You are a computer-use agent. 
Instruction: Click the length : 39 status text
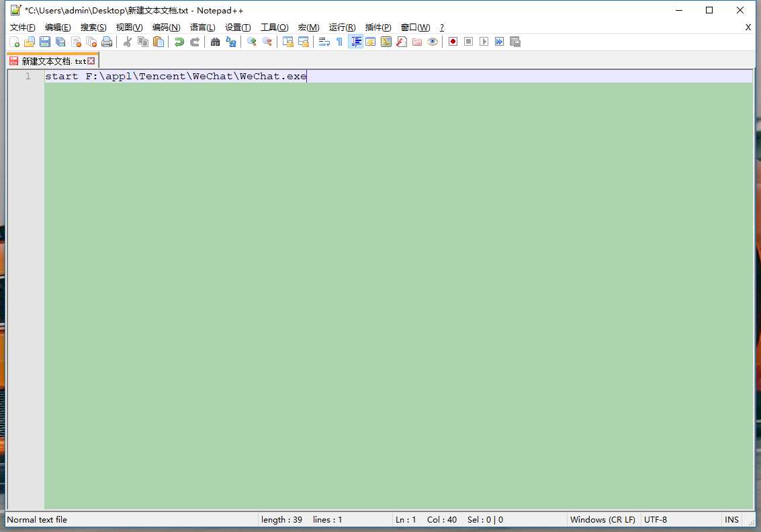coord(281,519)
